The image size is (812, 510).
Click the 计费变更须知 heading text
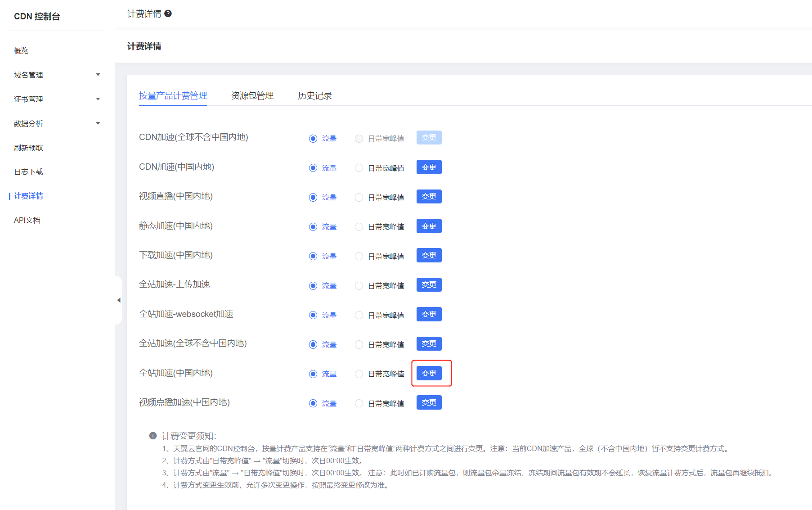[x=189, y=436]
